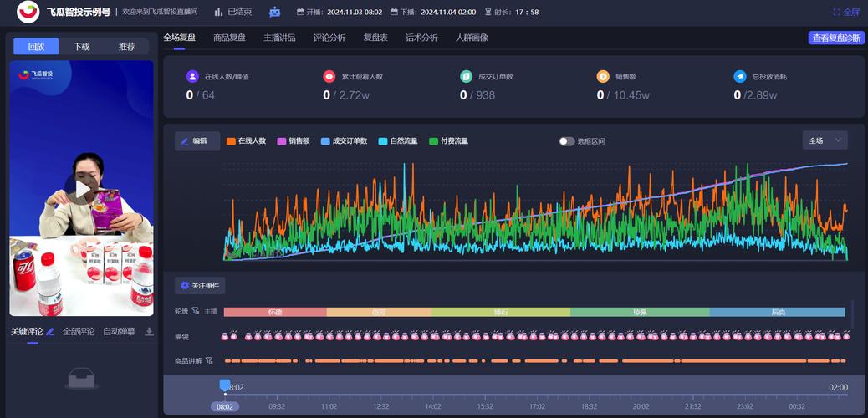Open the 关注事件 settings selector
Viewport: 868px width, 418px height.
[x=200, y=286]
